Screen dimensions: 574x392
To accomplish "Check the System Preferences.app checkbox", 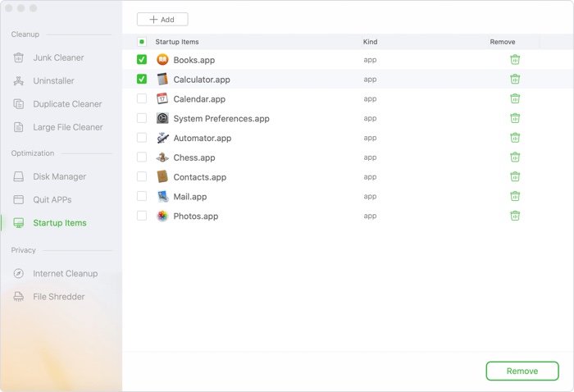I will pyautogui.click(x=142, y=118).
